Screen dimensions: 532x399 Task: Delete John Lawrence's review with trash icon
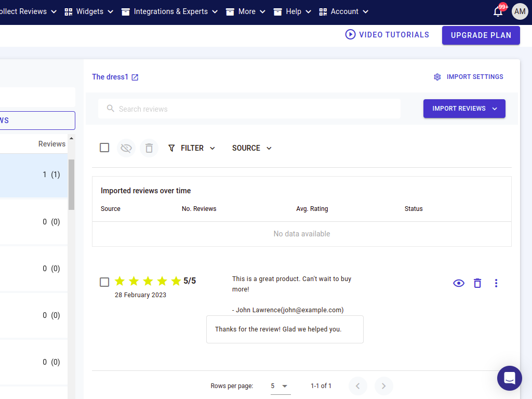point(477,283)
